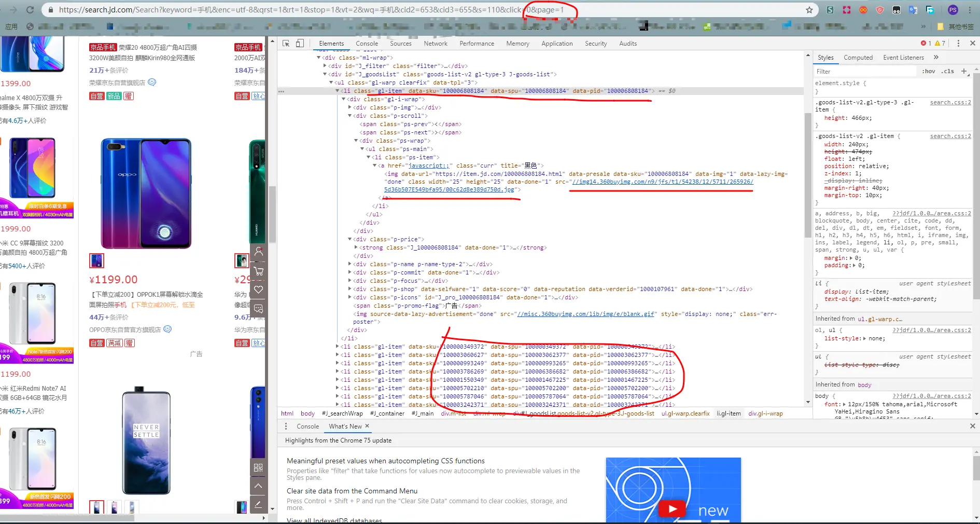Switch to the Network tab

coord(436,44)
